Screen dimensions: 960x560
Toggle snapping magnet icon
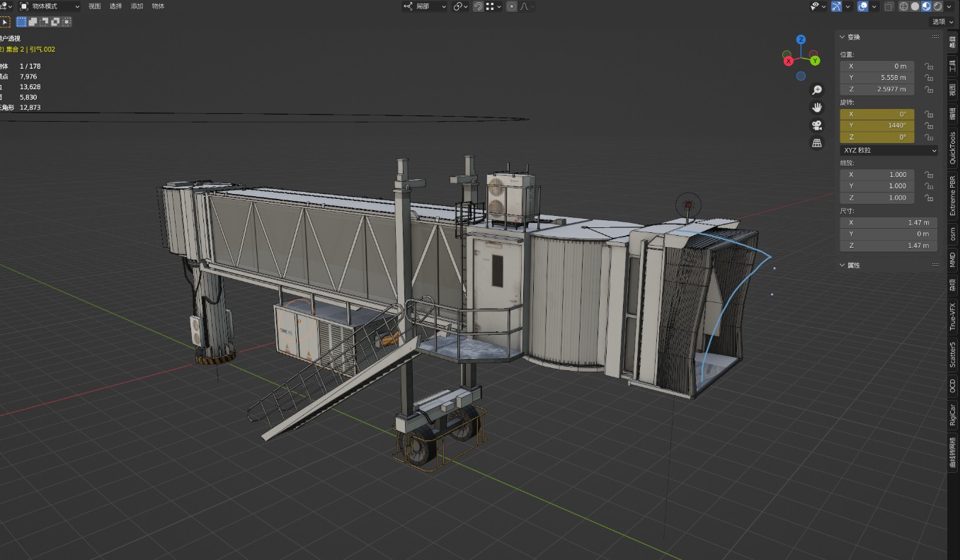pos(479,6)
